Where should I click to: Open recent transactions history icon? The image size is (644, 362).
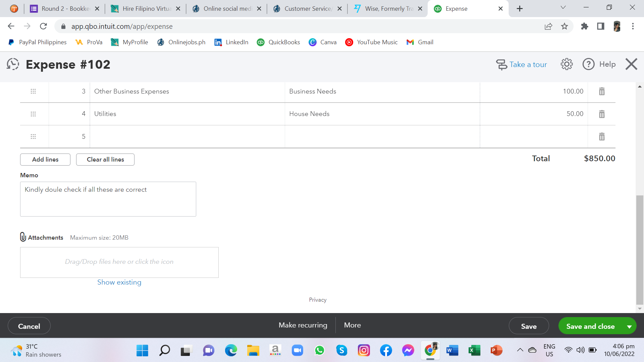[13, 64]
